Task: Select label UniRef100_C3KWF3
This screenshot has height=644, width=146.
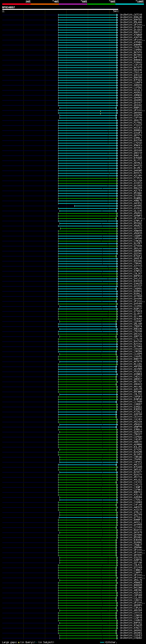Action: pyautogui.click(x=131, y=487)
